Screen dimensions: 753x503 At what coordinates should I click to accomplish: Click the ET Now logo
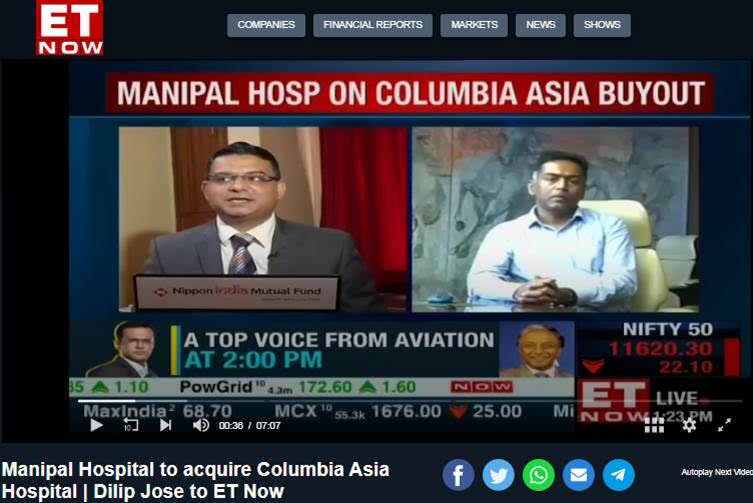point(70,27)
